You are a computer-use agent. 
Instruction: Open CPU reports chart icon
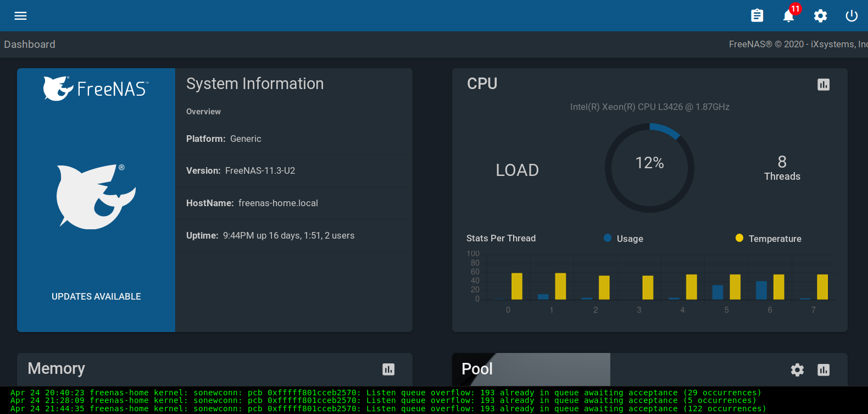(824, 85)
